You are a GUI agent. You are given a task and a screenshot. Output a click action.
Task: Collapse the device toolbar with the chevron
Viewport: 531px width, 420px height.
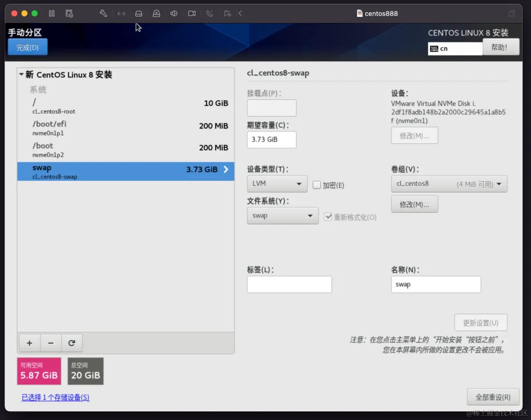240,13
